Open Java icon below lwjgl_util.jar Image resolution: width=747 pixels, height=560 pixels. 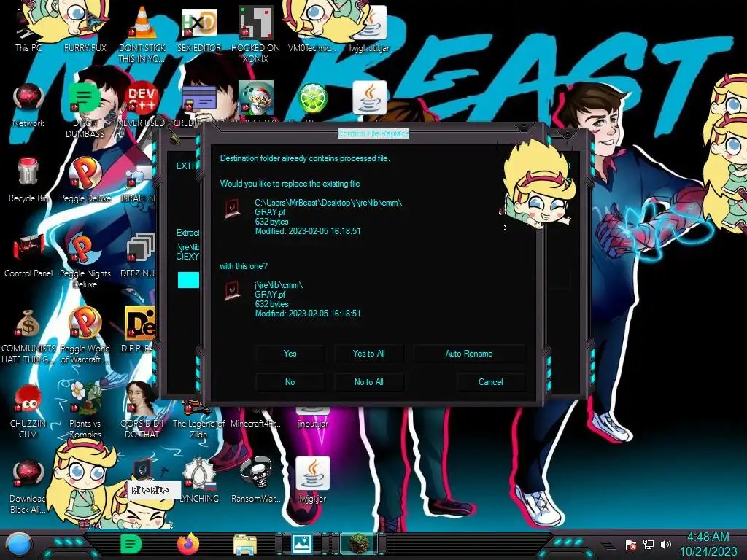pos(370,98)
